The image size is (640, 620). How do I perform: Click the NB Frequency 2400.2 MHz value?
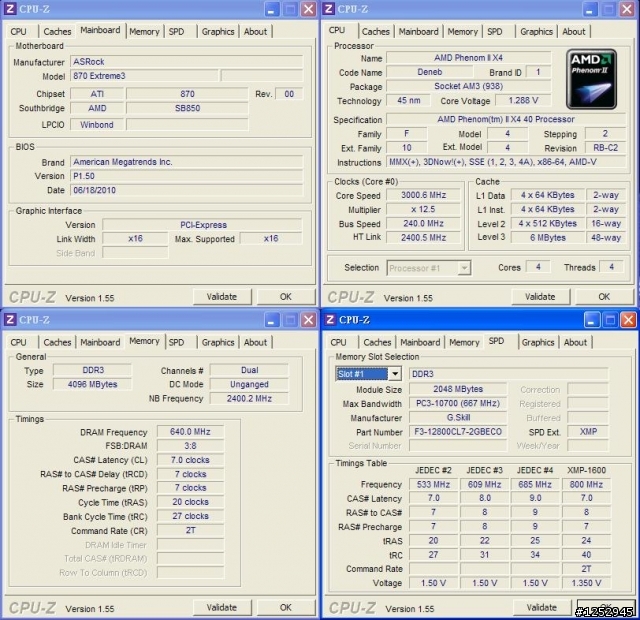[249, 398]
